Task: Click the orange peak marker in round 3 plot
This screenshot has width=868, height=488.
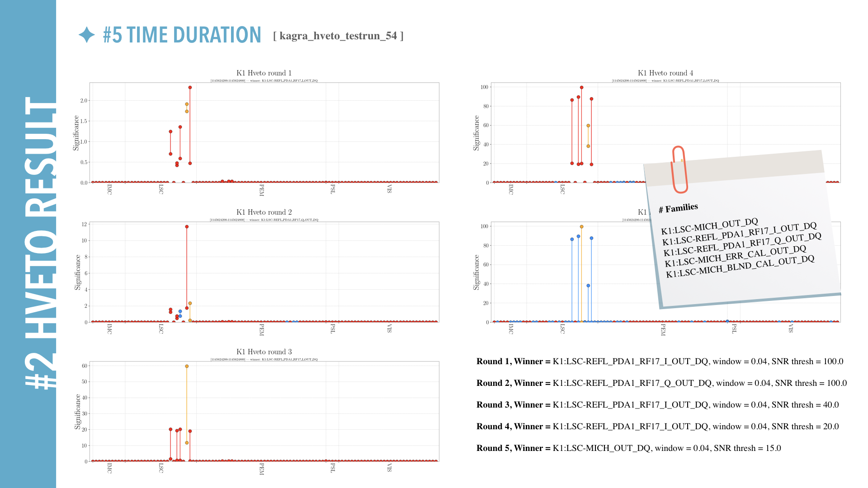Action: (x=187, y=366)
